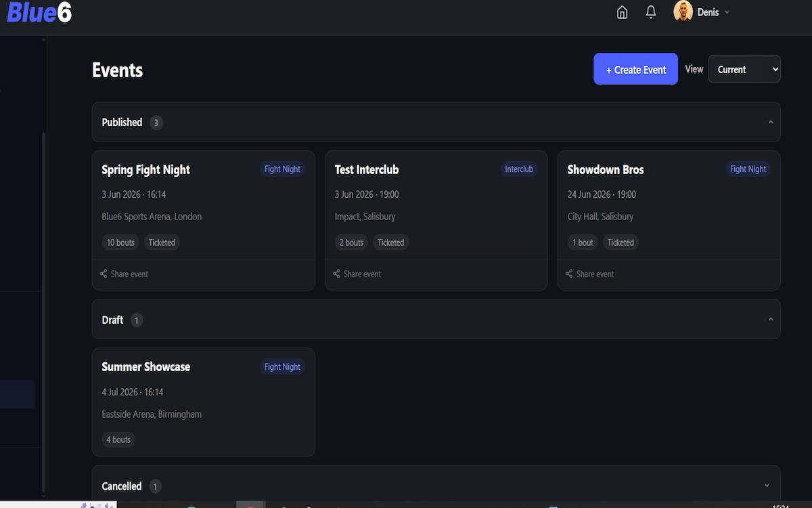This screenshot has width=812, height=508.
Task: Open the Spring Fight Night event
Action: point(145,169)
